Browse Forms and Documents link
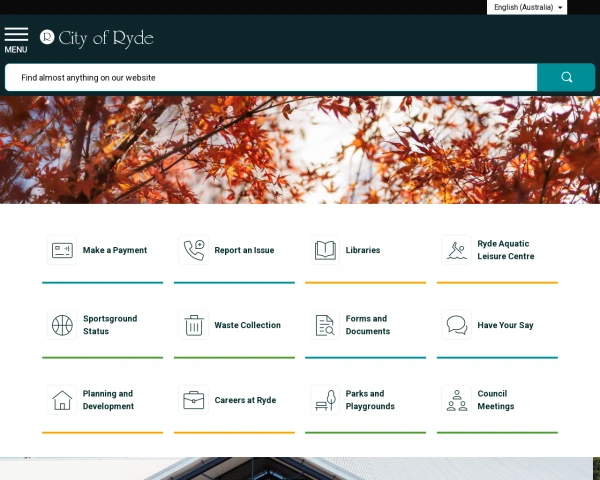600x480 pixels. coord(368,325)
